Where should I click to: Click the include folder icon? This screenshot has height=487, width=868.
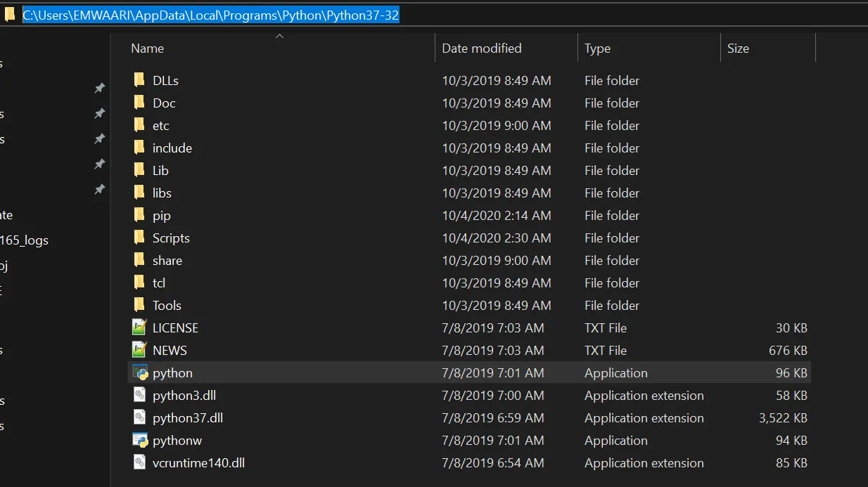[139, 148]
